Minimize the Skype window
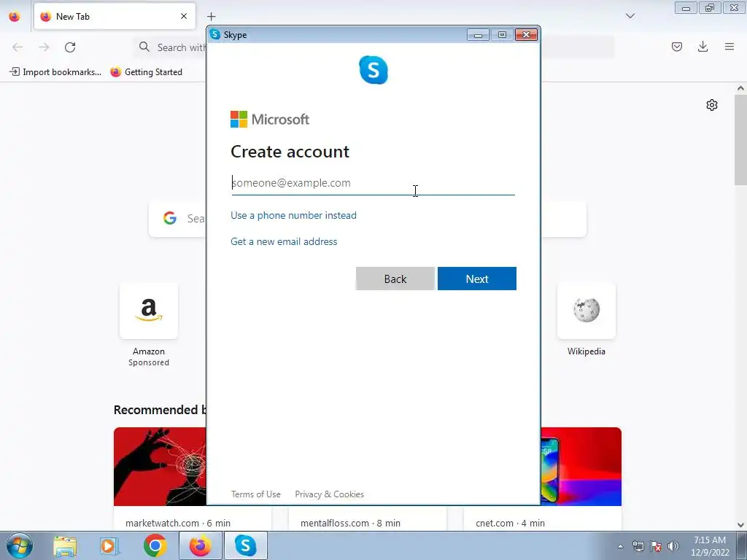 coord(478,35)
